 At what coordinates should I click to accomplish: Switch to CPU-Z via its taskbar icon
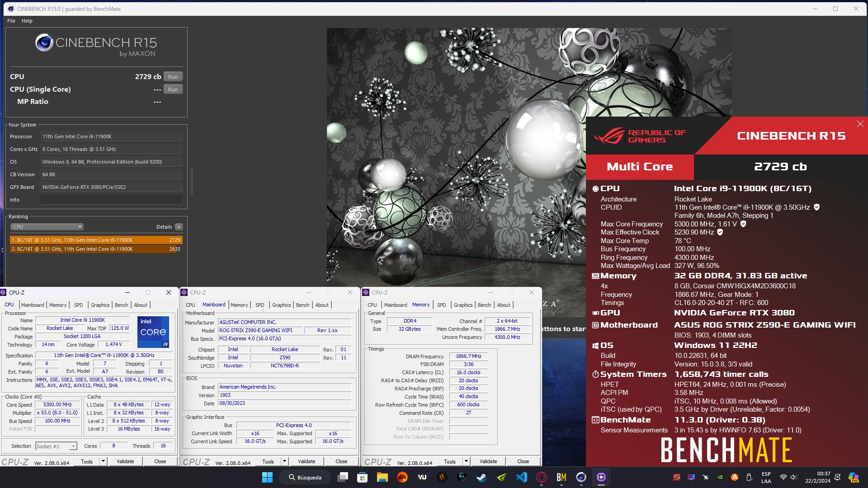click(x=601, y=477)
